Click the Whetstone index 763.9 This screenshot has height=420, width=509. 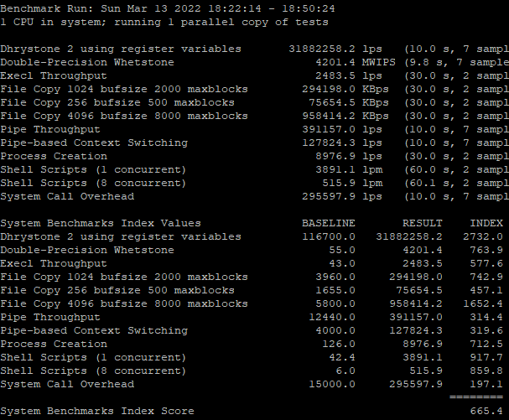486,251
